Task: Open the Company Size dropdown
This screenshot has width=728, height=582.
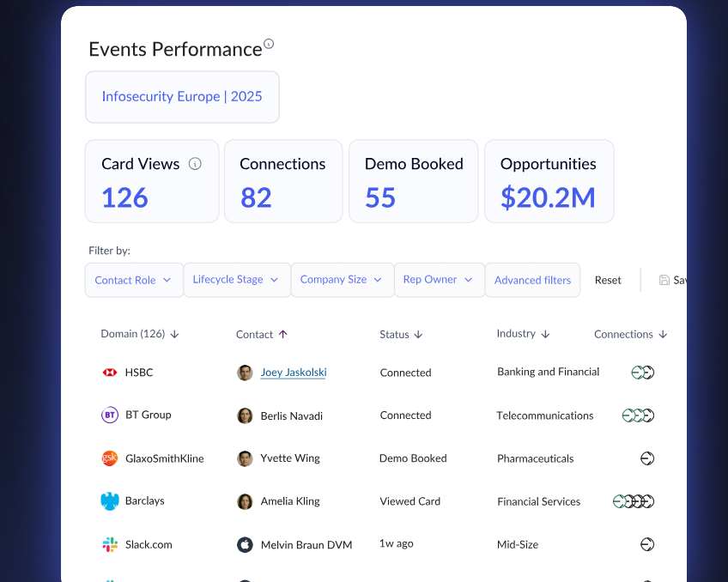Action: tap(343, 279)
